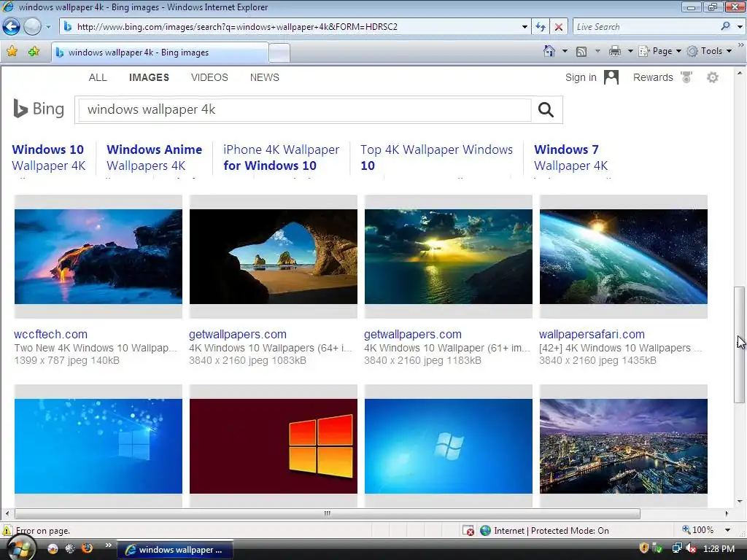Click the Add to Favorites icon
The height and width of the screenshot is (560, 747).
tap(34, 52)
